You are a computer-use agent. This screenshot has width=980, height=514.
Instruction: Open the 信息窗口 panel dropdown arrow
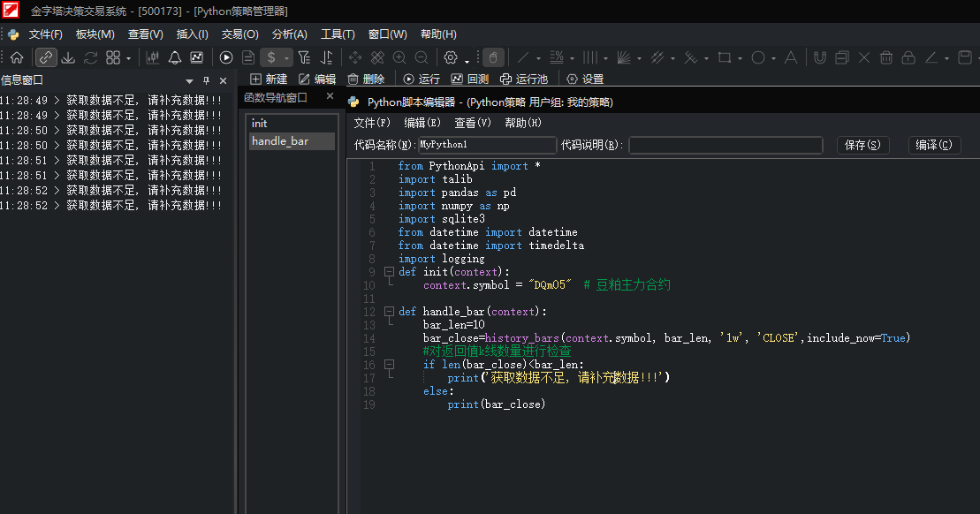[x=189, y=81]
